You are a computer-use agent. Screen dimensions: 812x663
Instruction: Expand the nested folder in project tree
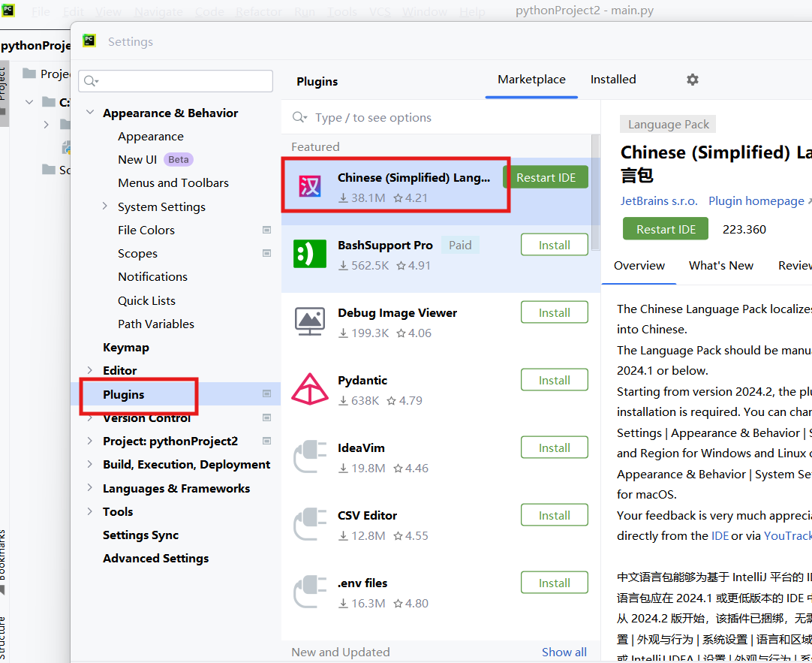[46, 125]
